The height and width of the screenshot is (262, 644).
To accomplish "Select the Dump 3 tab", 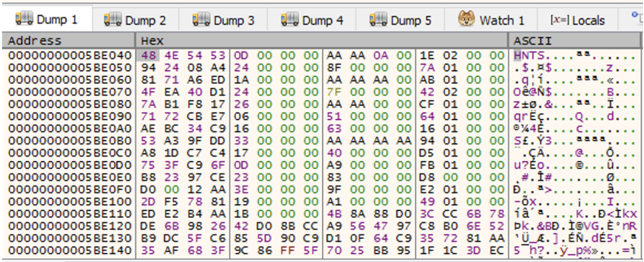I will [223, 21].
